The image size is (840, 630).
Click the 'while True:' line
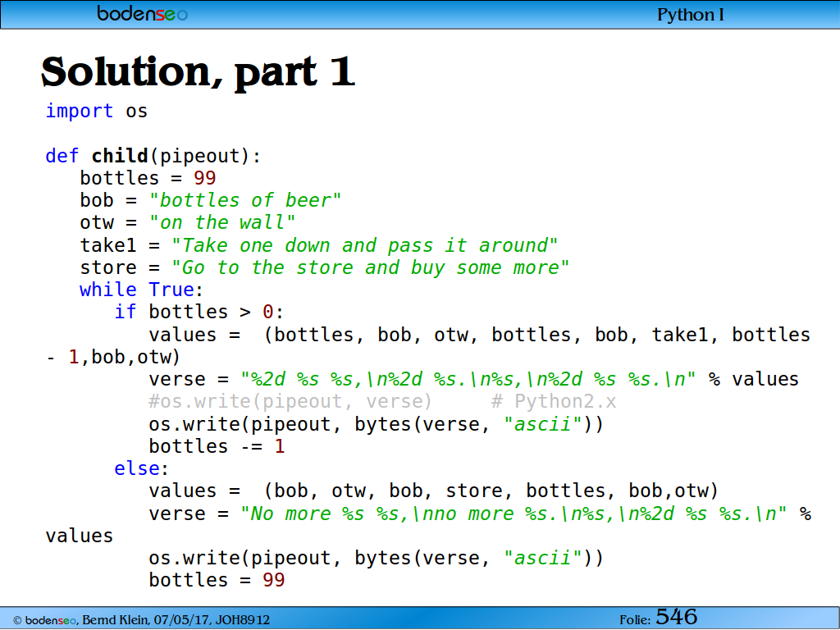coord(141,290)
